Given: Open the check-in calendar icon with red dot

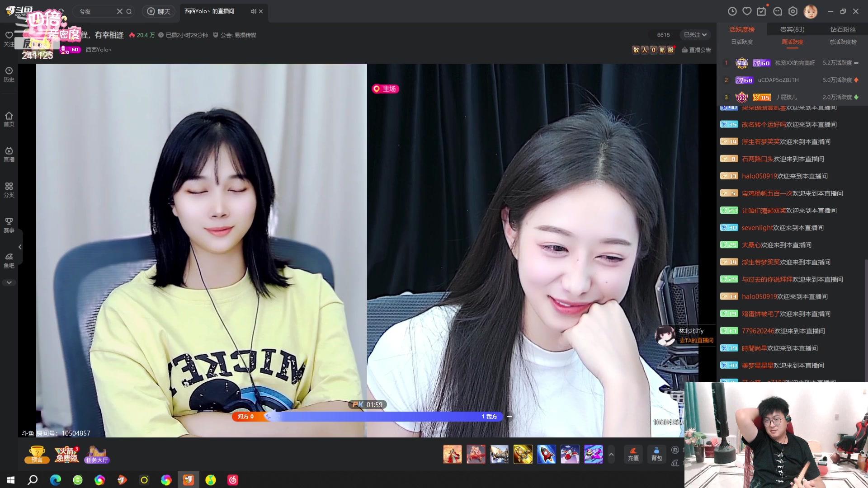Looking at the screenshot, I should click(762, 11).
